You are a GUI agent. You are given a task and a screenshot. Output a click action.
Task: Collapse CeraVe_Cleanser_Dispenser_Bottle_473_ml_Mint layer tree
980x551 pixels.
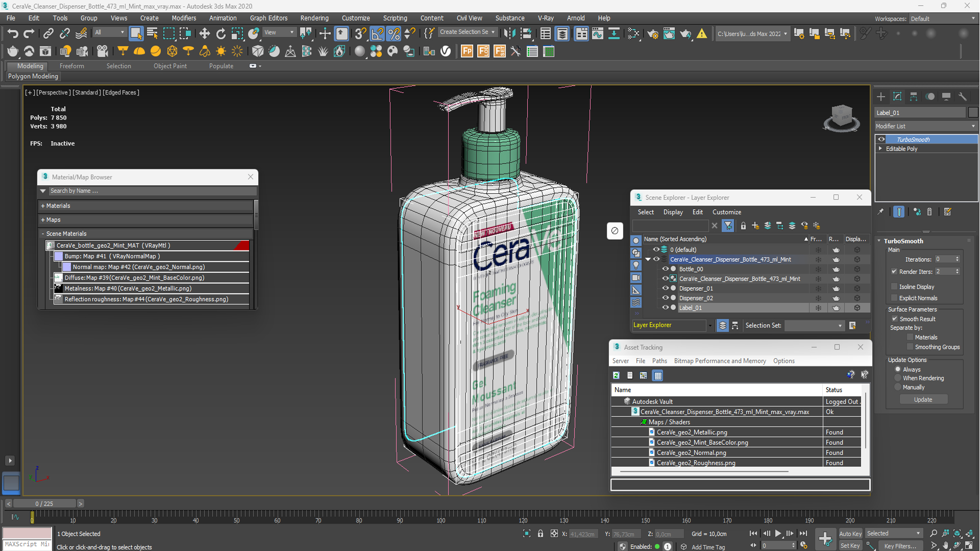tap(648, 259)
